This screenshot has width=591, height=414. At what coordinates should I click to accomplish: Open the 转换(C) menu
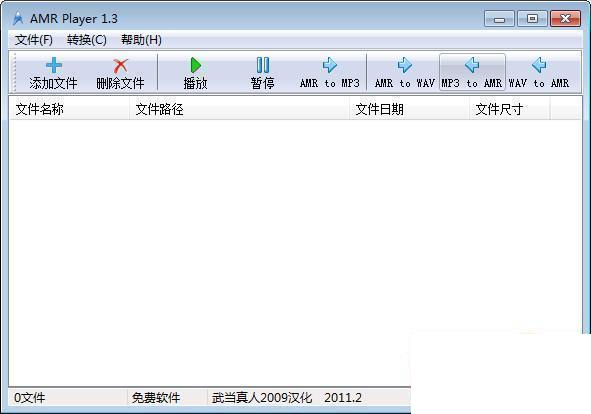[x=87, y=40]
